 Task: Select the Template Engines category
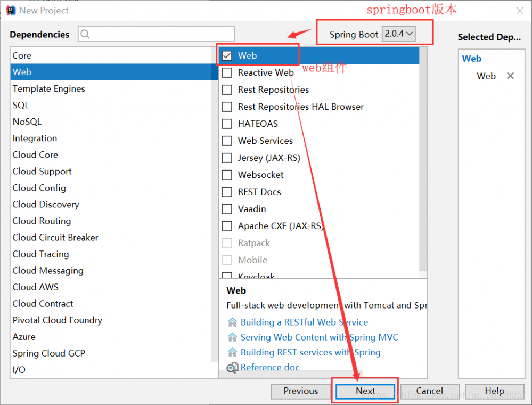point(111,88)
